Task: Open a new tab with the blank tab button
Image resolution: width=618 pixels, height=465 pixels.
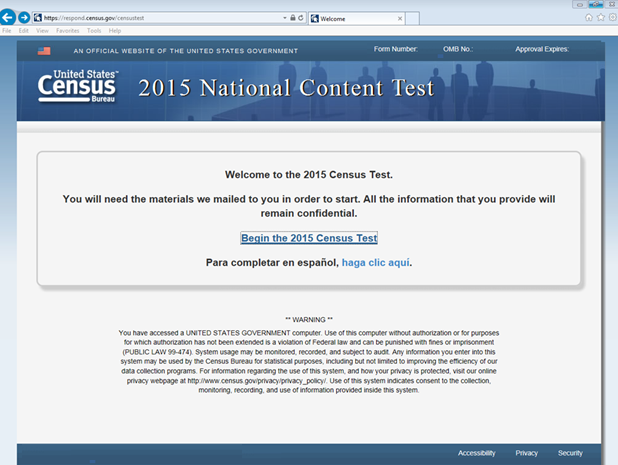Action: tap(412, 19)
